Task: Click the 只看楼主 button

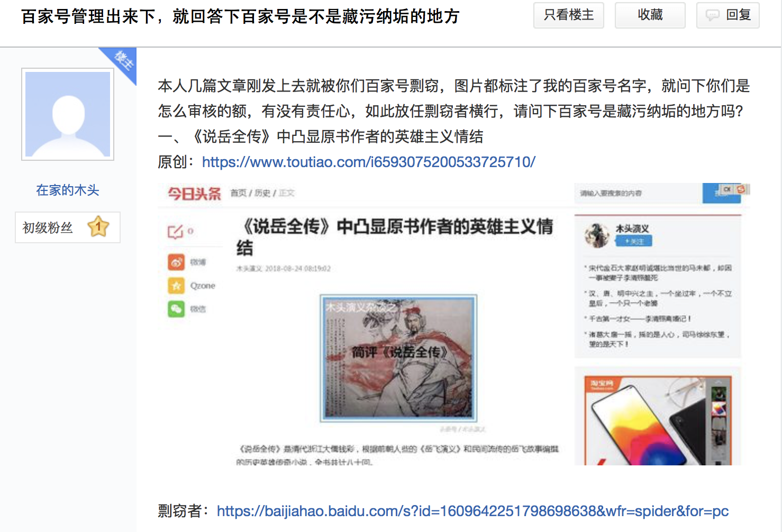Action: click(x=569, y=15)
